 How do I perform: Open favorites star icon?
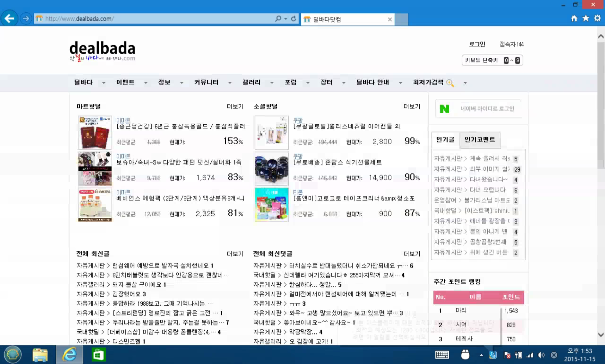pyautogui.click(x=586, y=18)
